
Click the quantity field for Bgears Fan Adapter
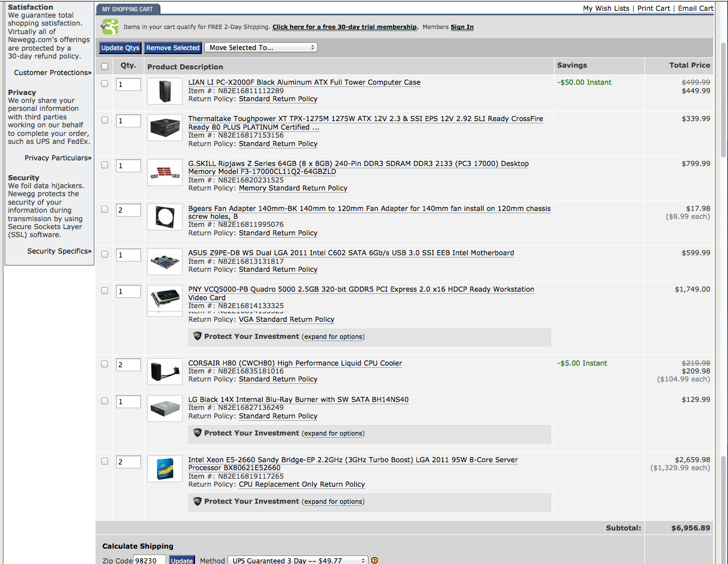point(129,210)
